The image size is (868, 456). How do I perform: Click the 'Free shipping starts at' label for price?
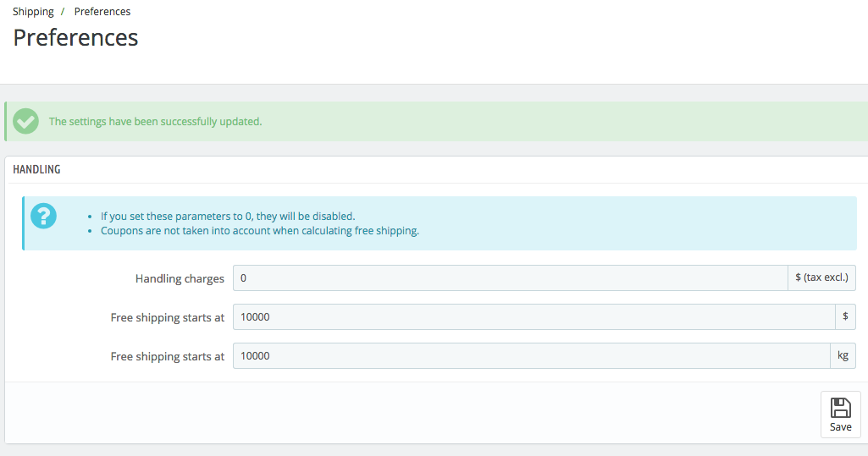pos(168,317)
